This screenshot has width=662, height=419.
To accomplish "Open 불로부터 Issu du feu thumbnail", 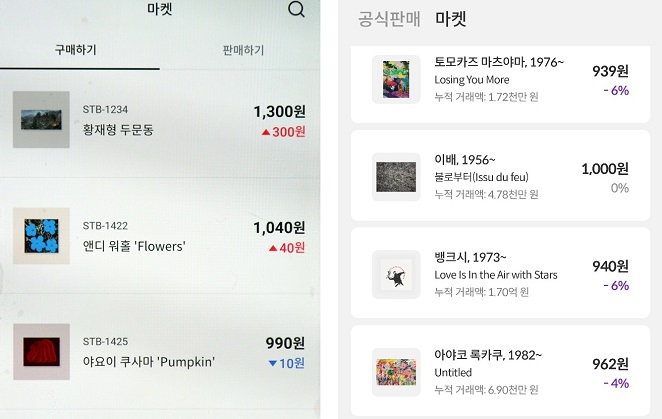I will pyautogui.click(x=396, y=177).
